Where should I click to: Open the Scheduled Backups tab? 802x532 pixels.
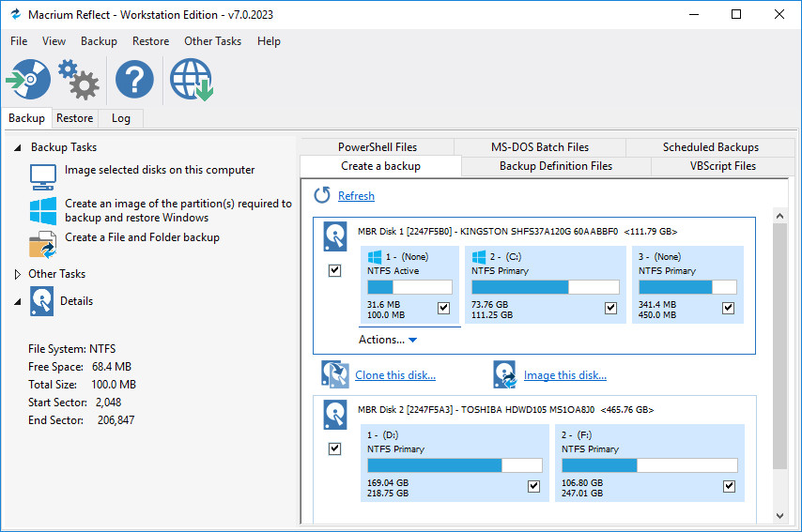point(711,147)
